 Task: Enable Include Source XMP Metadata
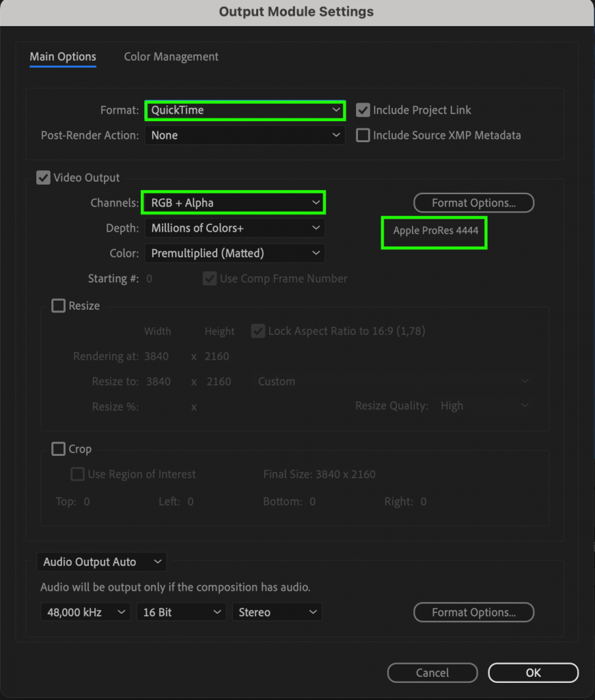pos(362,135)
